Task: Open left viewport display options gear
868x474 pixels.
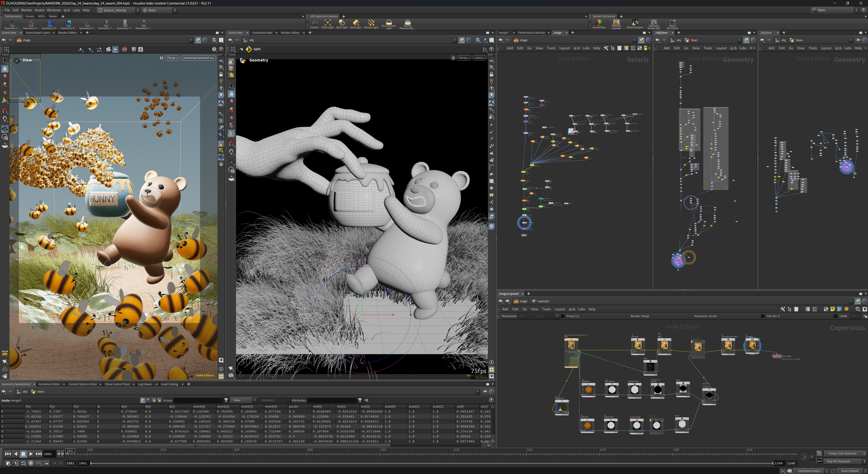Action: click(x=214, y=49)
